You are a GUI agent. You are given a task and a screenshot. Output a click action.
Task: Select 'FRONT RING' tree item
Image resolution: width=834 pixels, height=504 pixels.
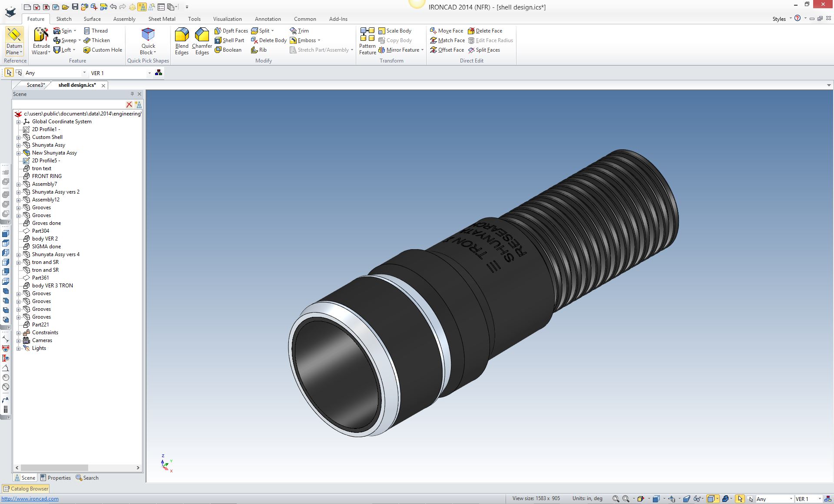click(46, 176)
